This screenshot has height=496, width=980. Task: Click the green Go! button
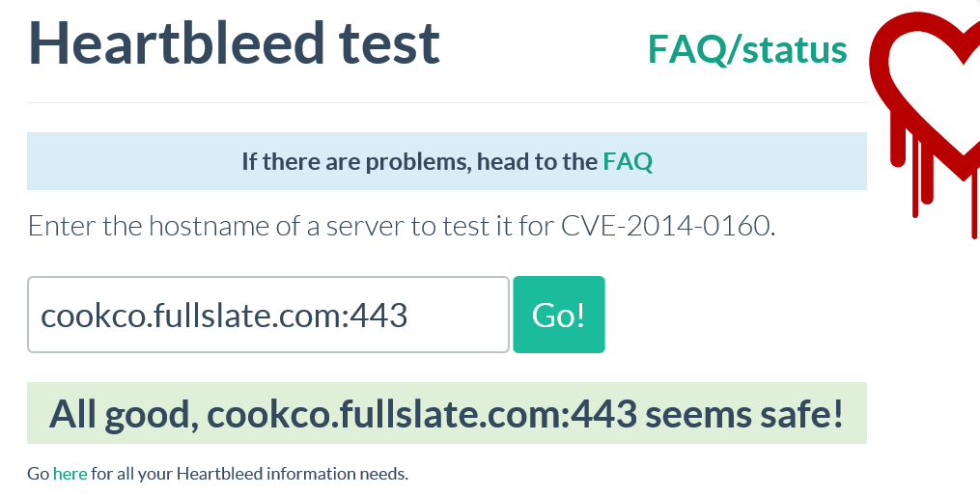click(559, 315)
